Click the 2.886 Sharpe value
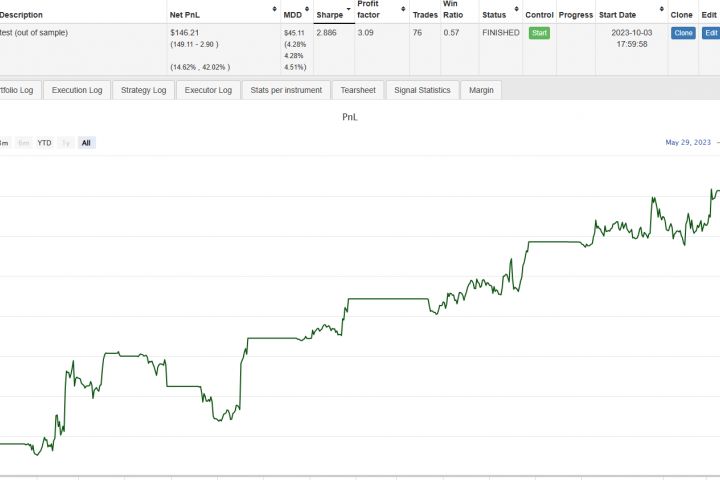The height and width of the screenshot is (480, 720). [326, 33]
